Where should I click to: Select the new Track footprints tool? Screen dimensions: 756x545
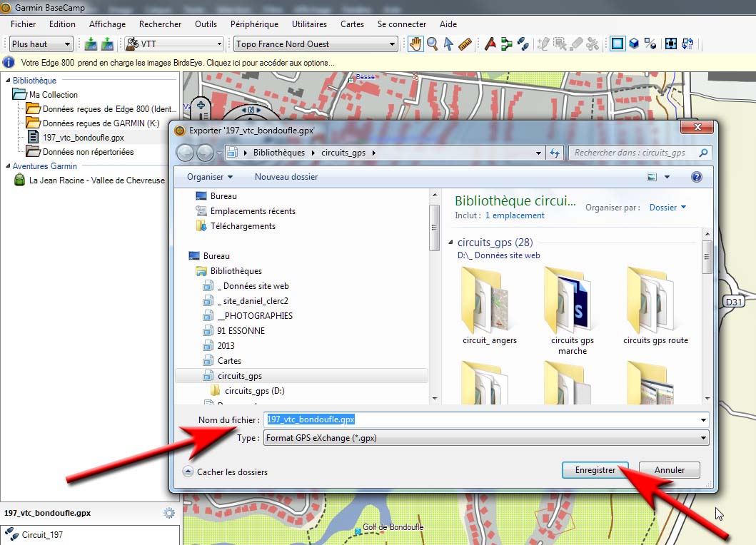point(523,44)
